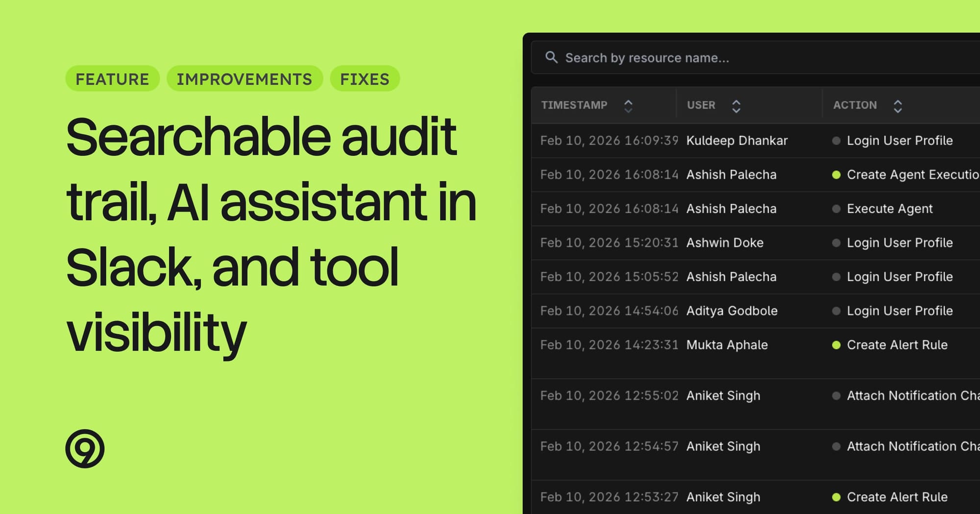Click the sort arrows beside ACTION
Viewport: 980px width, 514px height.
898,106
